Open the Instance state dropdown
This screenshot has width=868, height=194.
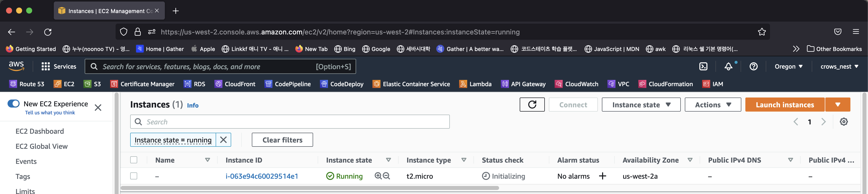[x=641, y=104]
